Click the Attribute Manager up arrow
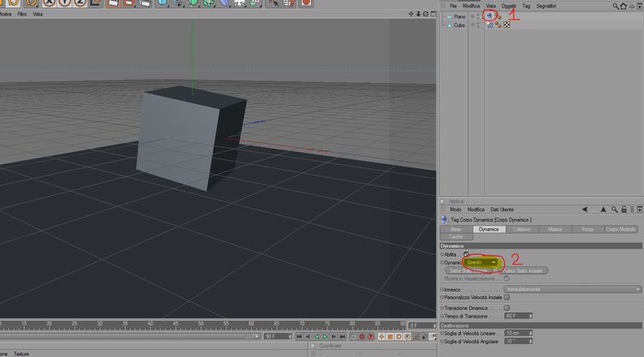This screenshot has height=357, width=644. click(x=603, y=210)
